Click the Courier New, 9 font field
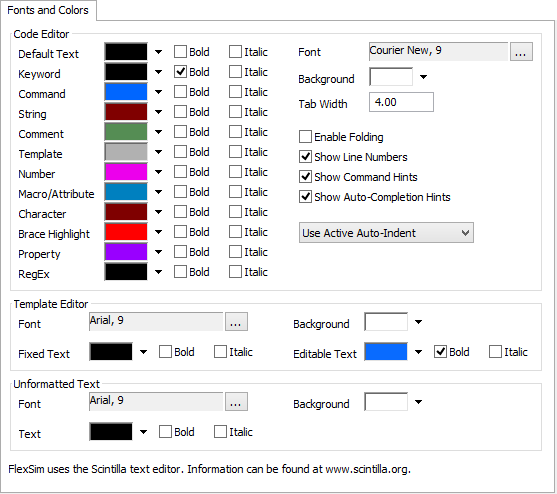This screenshot has height=494, width=557. [x=439, y=52]
